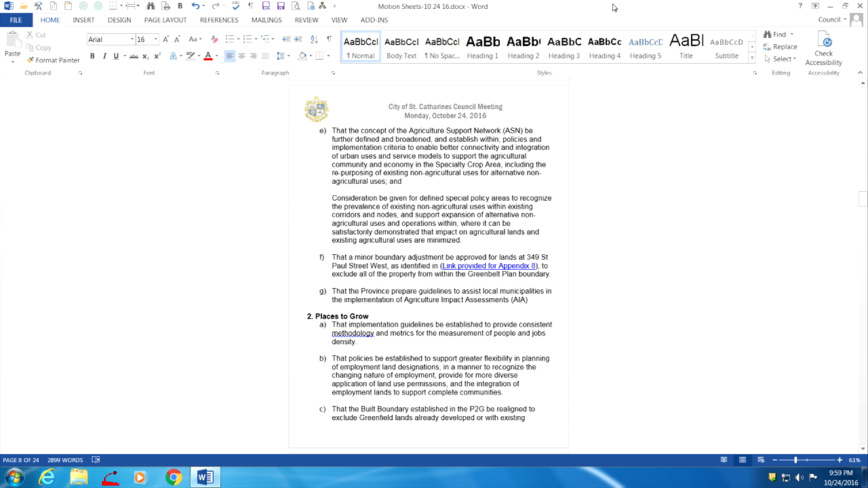Toggle Subscript formatting
Viewport: 868px width, 488px height.
(145, 56)
